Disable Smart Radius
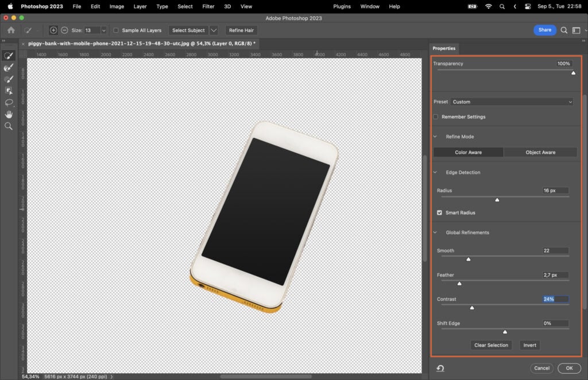The width and height of the screenshot is (588, 380). click(439, 212)
